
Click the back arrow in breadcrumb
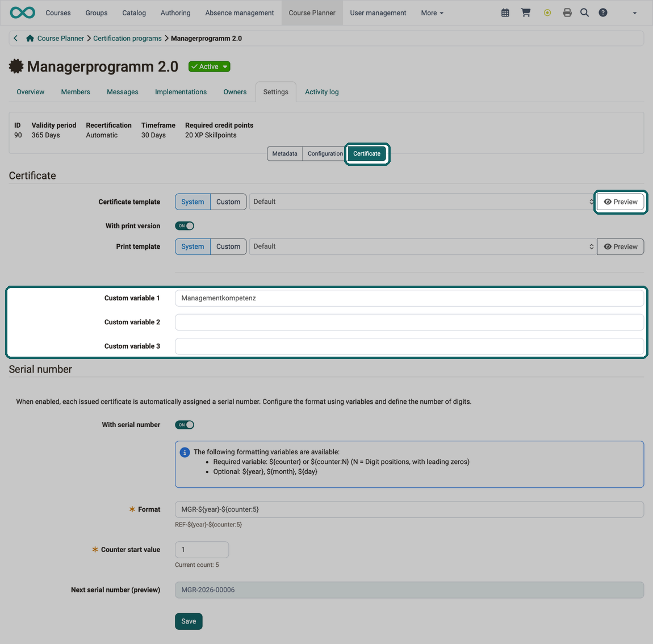(x=16, y=38)
